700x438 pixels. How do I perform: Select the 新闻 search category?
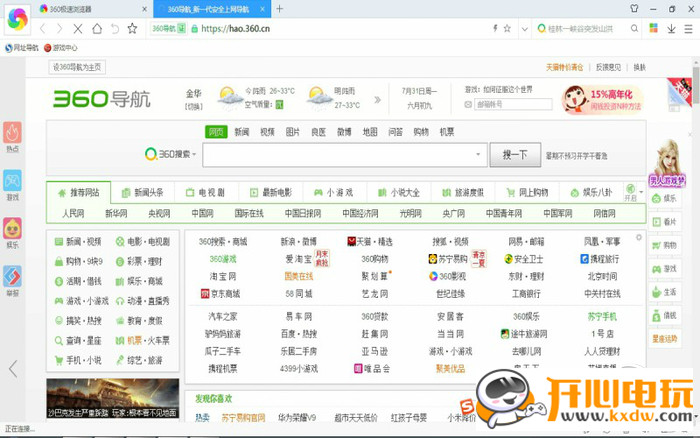click(242, 132)
